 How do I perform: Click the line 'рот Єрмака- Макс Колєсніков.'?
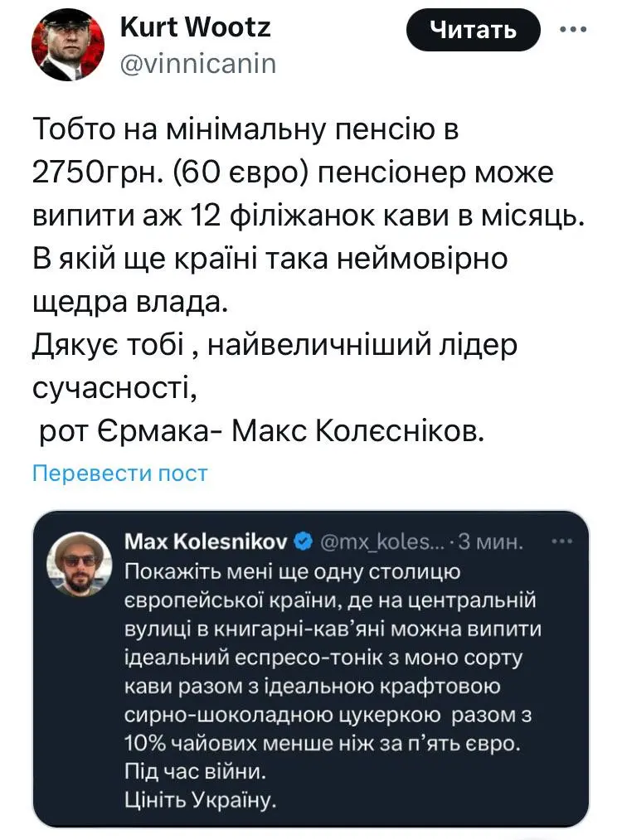pos(260,432)
